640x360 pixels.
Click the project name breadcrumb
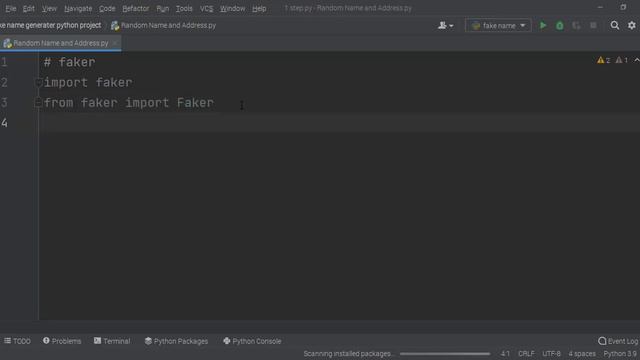tap(50, 25)
